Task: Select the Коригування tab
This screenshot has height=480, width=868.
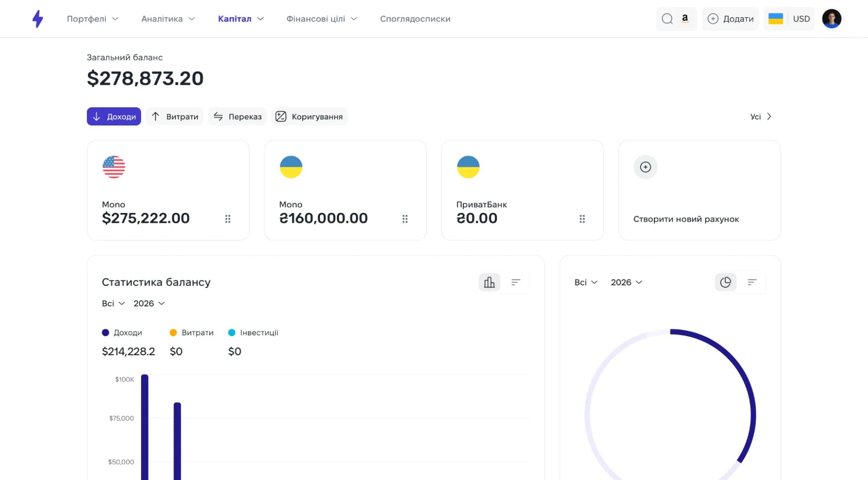Action: 310,116
